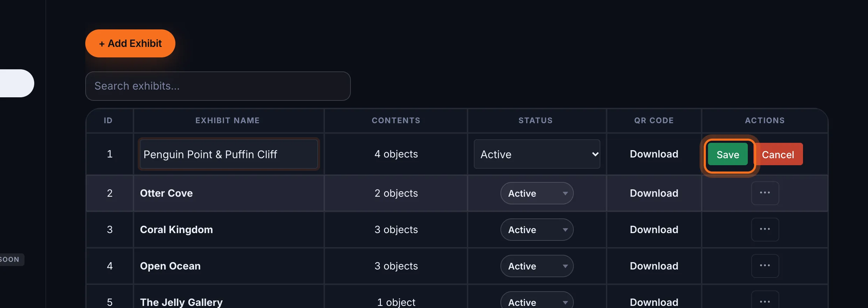Click the 2 objects cell for Otter Cove
Image resolution: width=868 pixels, height=308 pixels.
click(x=396, y=193)
